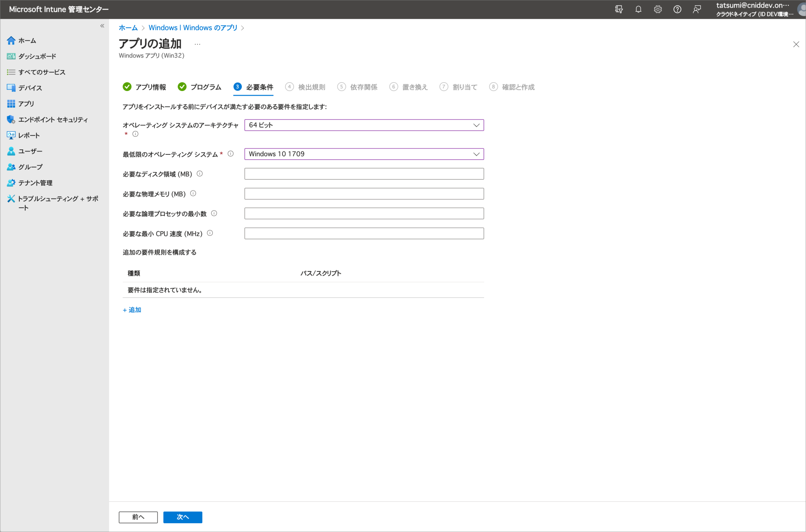This screenshot has height=532, width=806.
Task: Click the user avatar for tatsumi@cniddev
Action: tap(799, 9)
